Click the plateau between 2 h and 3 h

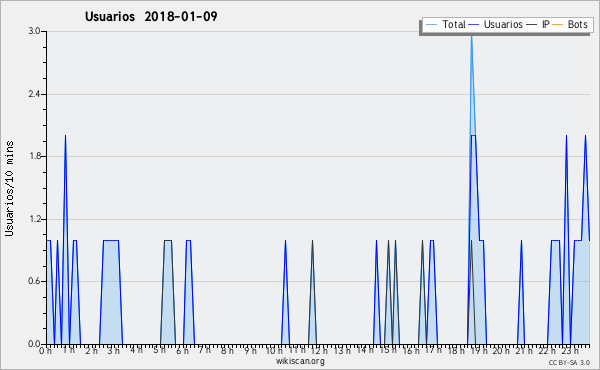[x=111, y=240]
